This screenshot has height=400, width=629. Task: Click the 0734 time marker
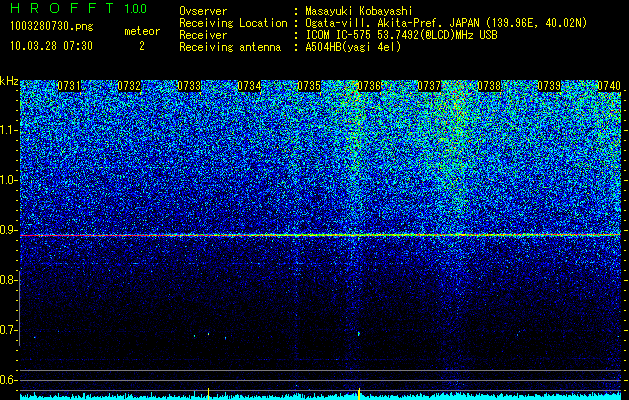(x=249, y=86)
